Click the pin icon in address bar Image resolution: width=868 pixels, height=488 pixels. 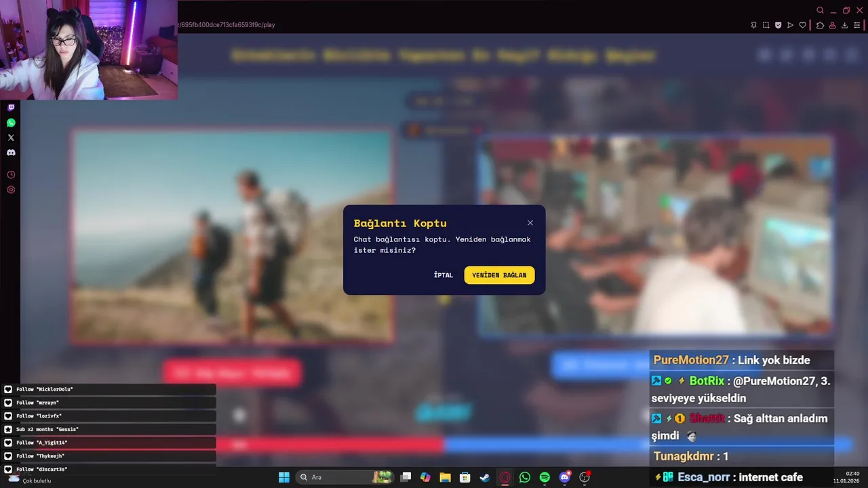pyautogui.click(x=753, y=25)
